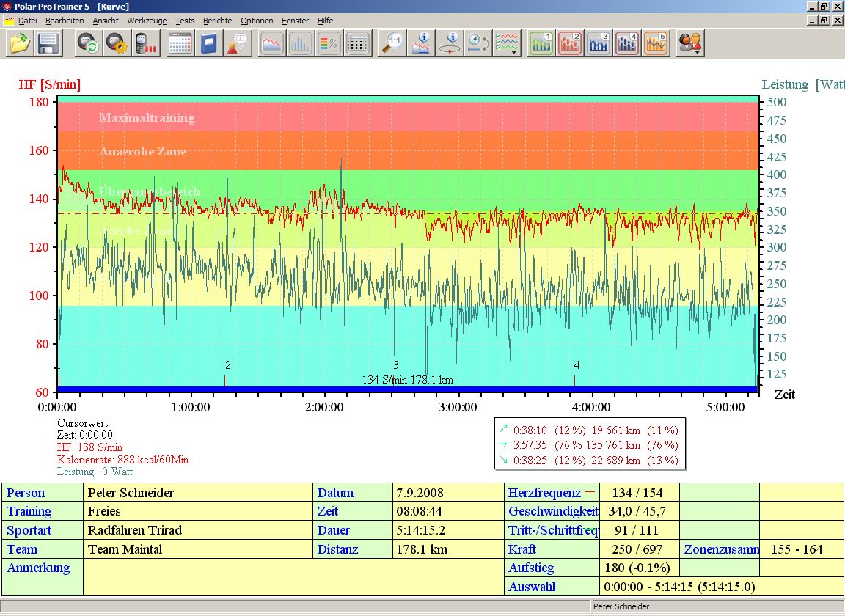
Task: Reset zoom with the 1:1 magnifier icon
Action: tap(394, 43)
